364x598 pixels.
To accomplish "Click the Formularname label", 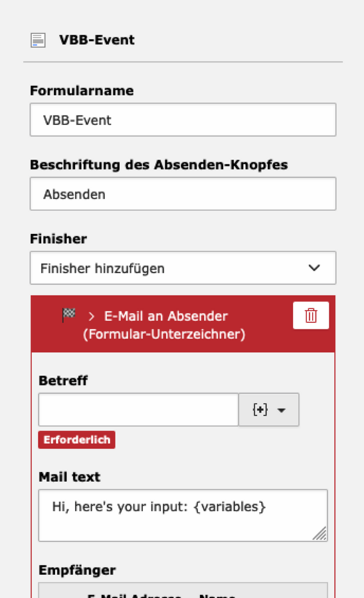I will pos(82,91).
